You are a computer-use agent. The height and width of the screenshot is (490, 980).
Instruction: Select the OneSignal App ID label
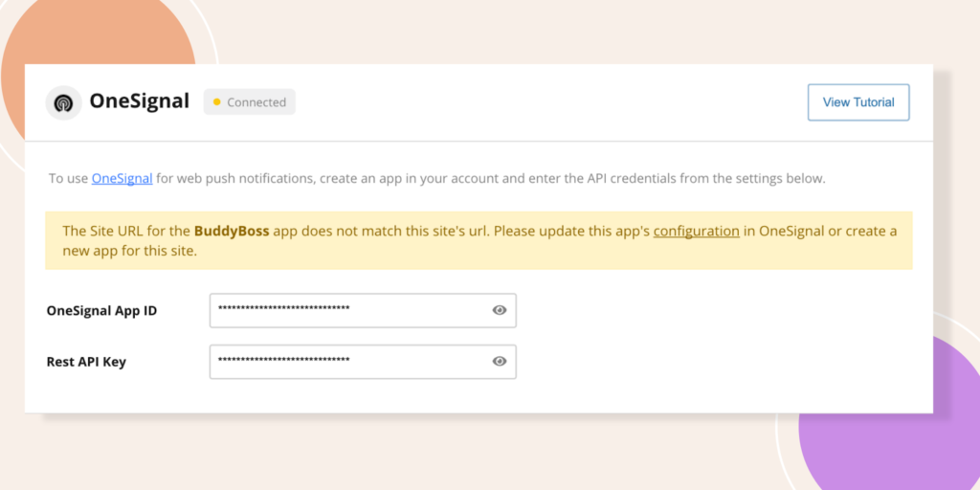tap(101, 311)
